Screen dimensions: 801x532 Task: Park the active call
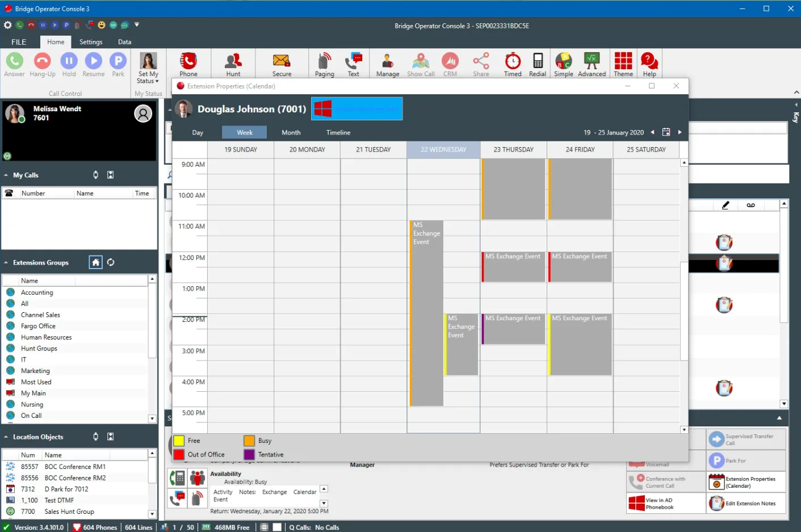[118, 62]
